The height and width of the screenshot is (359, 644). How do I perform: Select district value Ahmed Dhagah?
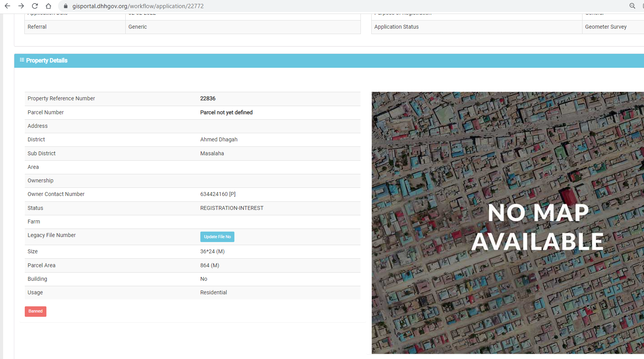pyautogui.click(x=219, y=139)
